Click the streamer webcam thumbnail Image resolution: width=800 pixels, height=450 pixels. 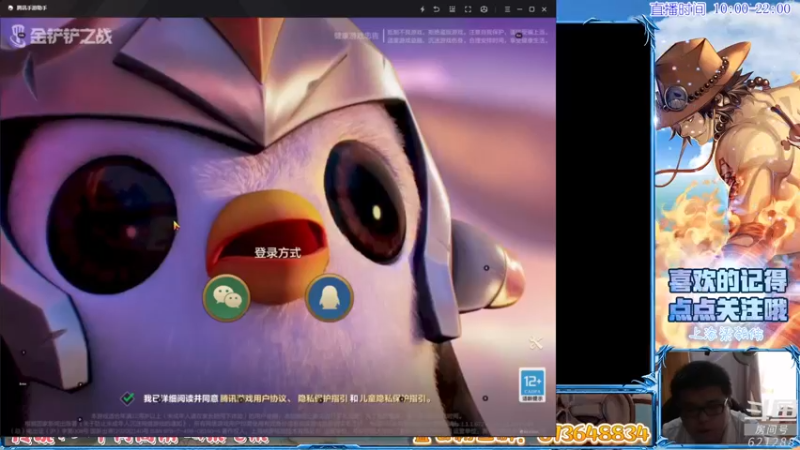pyautogui.click(x=729, y=399)
